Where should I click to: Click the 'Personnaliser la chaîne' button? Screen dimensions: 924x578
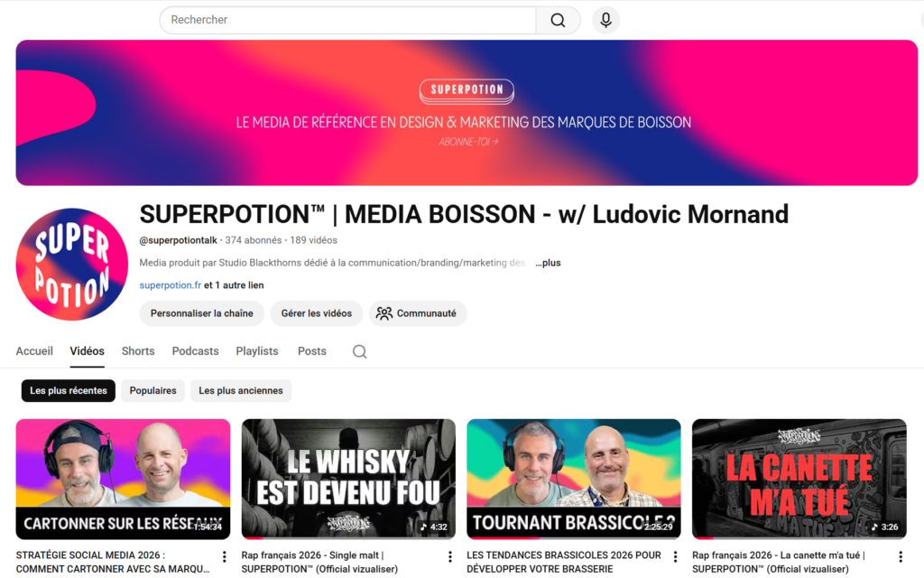tap(201, 313)
